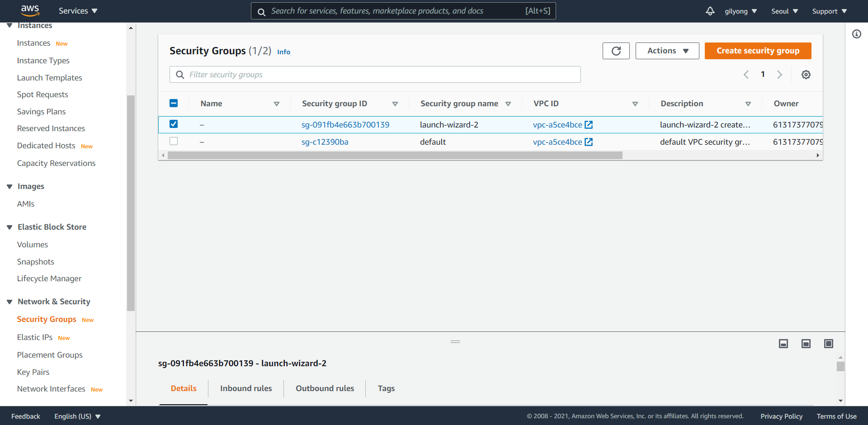Open Network Interfaces in sidebar
This screenshot has height=425, width=868.
tap(51, 389)
